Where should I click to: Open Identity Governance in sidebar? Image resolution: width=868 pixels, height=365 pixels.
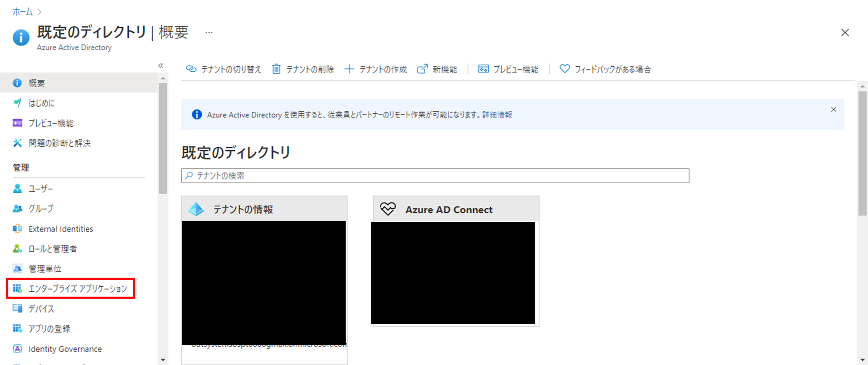pyautogui.click(x=65, y=349)
